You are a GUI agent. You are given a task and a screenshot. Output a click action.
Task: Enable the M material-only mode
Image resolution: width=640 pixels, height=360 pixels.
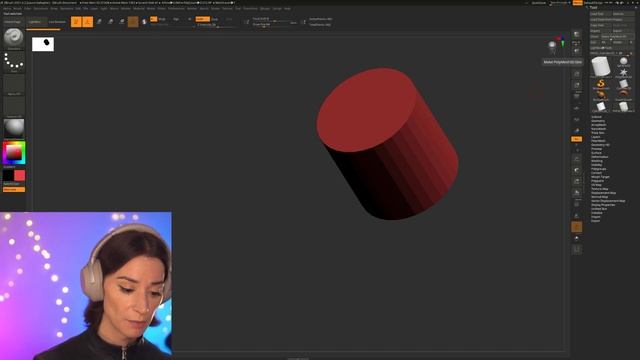(x=189, y=19)
